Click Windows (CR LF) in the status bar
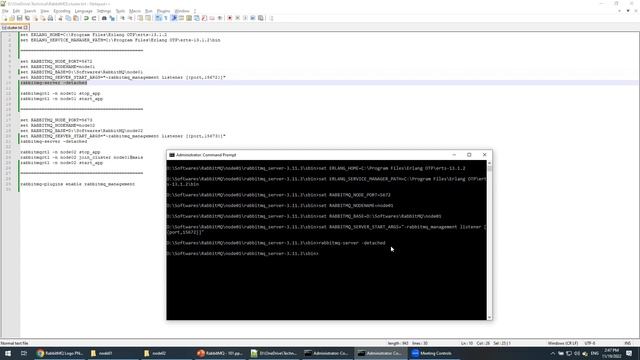This screenshot has height=360, width=640. [x=562, y=343]
